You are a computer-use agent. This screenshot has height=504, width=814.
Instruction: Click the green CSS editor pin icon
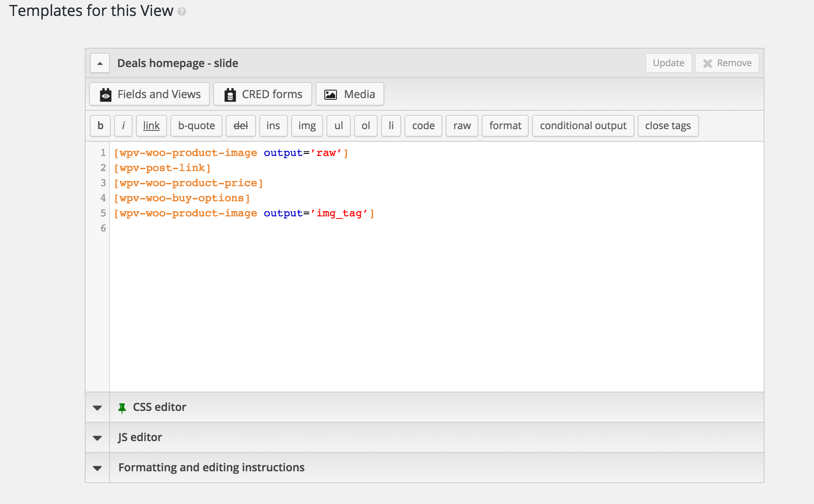coord(122,408)
